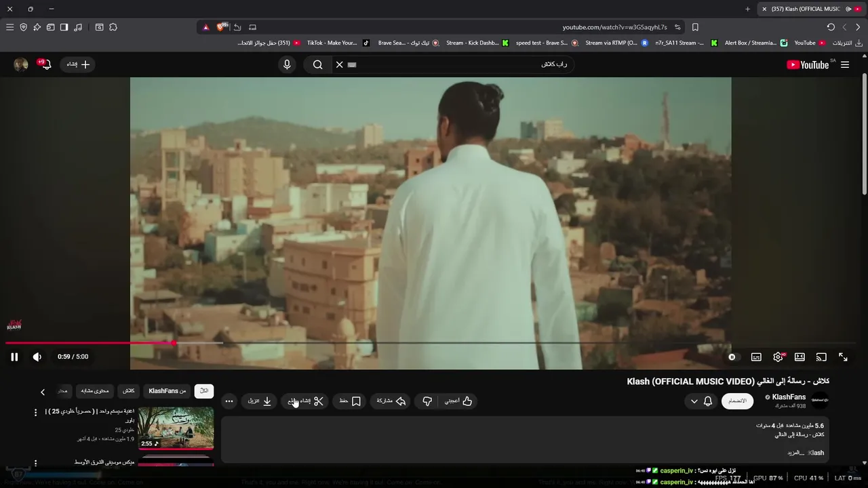Open the player settings gear
The width and height of the screenshot is (868, 488).
pos(778,357)
